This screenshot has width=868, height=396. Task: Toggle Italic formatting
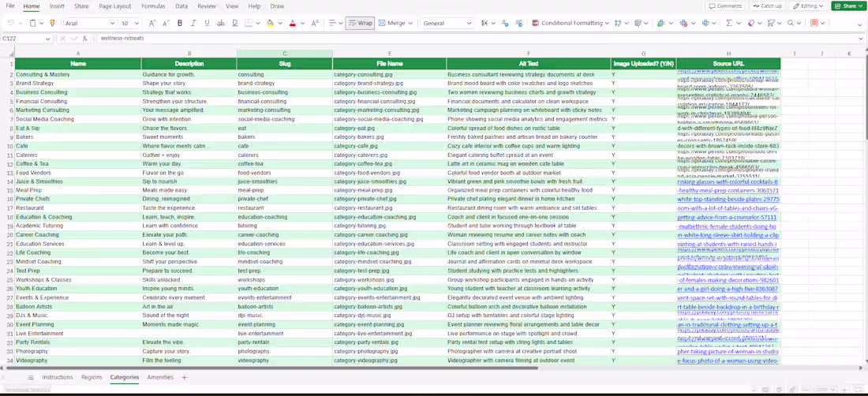coord(193,23)
